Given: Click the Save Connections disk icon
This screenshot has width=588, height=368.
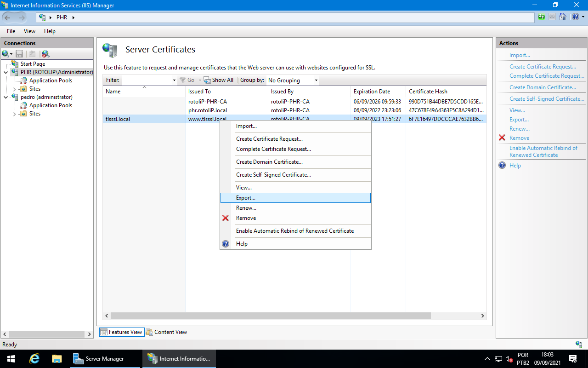Looking at the screenshot, I should [x=19, y=54].
